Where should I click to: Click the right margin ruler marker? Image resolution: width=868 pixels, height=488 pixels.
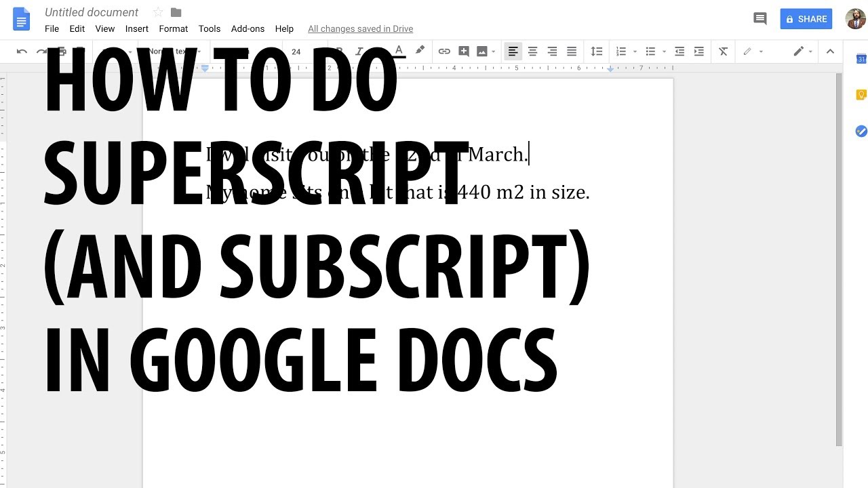click(610, 69)
